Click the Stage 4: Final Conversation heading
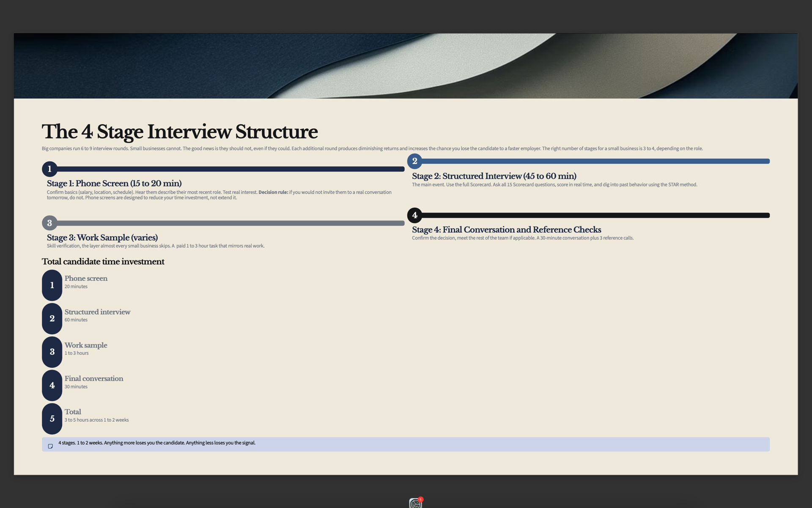This screenshot has width=812, height=508. [507, 229]
